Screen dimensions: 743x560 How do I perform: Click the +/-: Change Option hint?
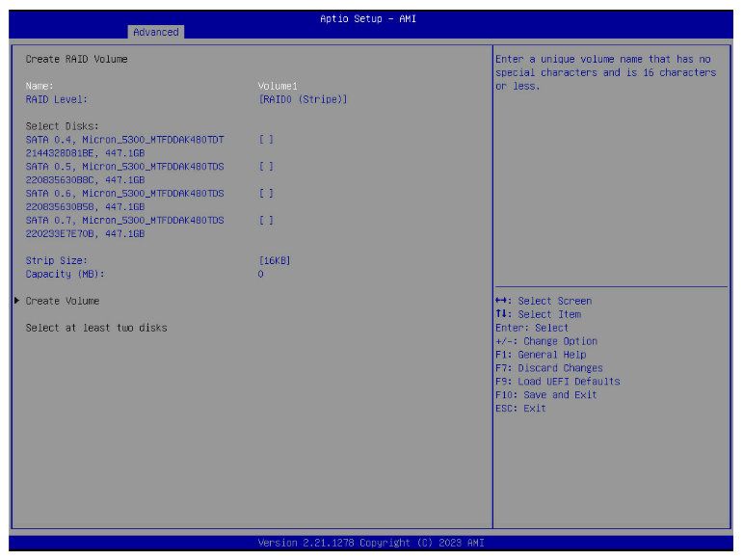click(546, 341)
